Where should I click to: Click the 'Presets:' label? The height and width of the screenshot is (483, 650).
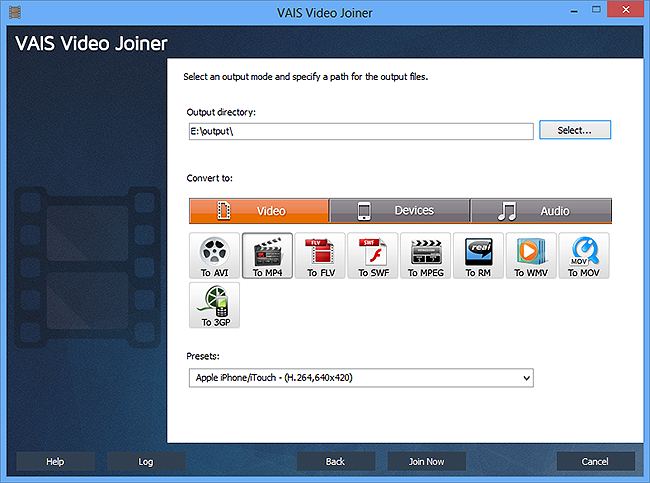tap(203, 356)
